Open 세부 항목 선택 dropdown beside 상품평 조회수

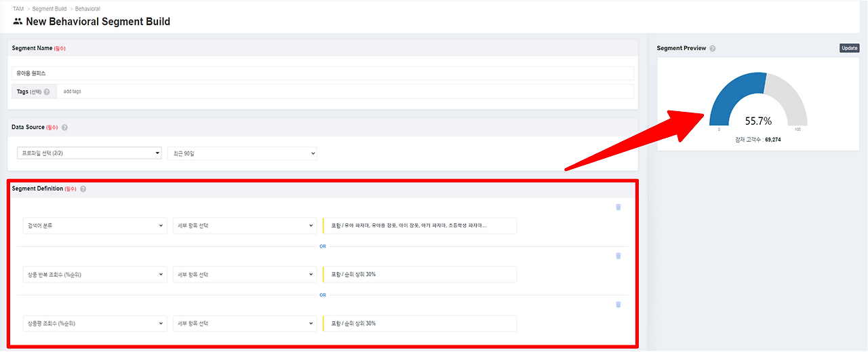click(245, 324)
